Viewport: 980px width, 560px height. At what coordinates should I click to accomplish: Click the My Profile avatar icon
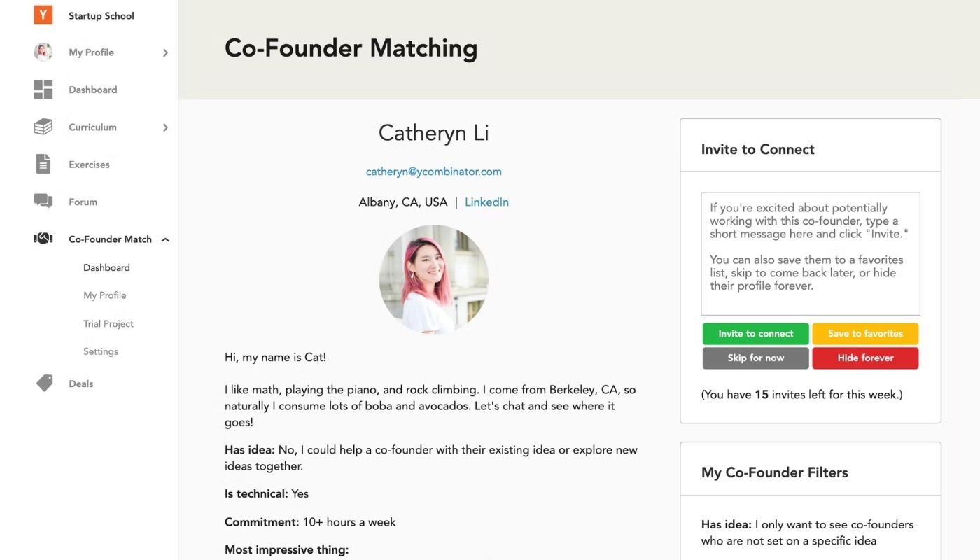(x=43, y=52)
